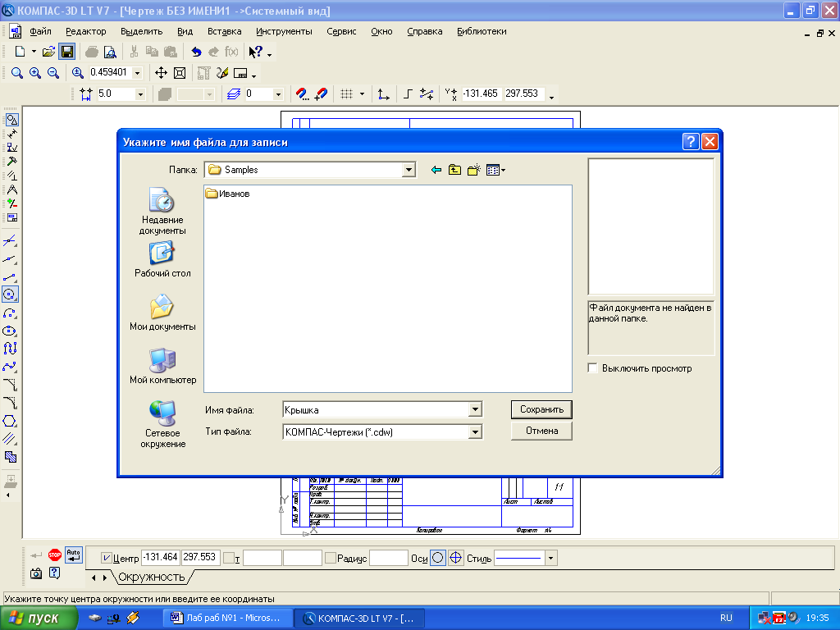Click the set global snaps magnet icon
840x630 pixels.
302,94
